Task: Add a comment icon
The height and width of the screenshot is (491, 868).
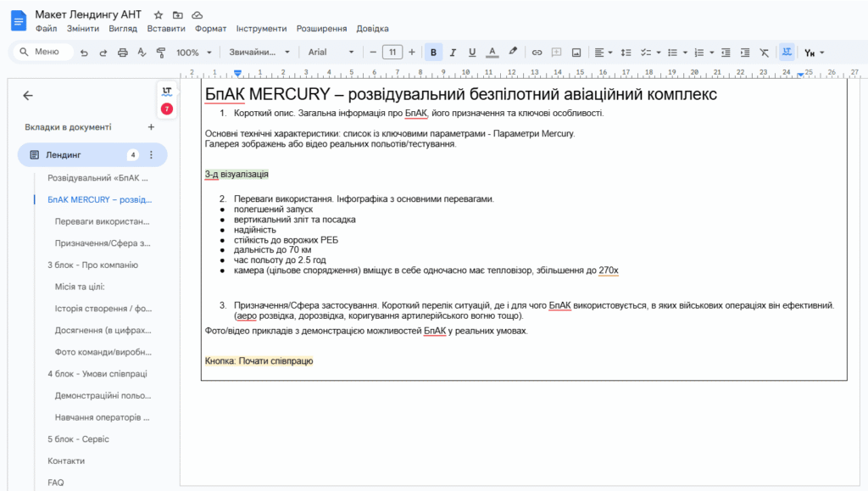Action: click(556, 53)
